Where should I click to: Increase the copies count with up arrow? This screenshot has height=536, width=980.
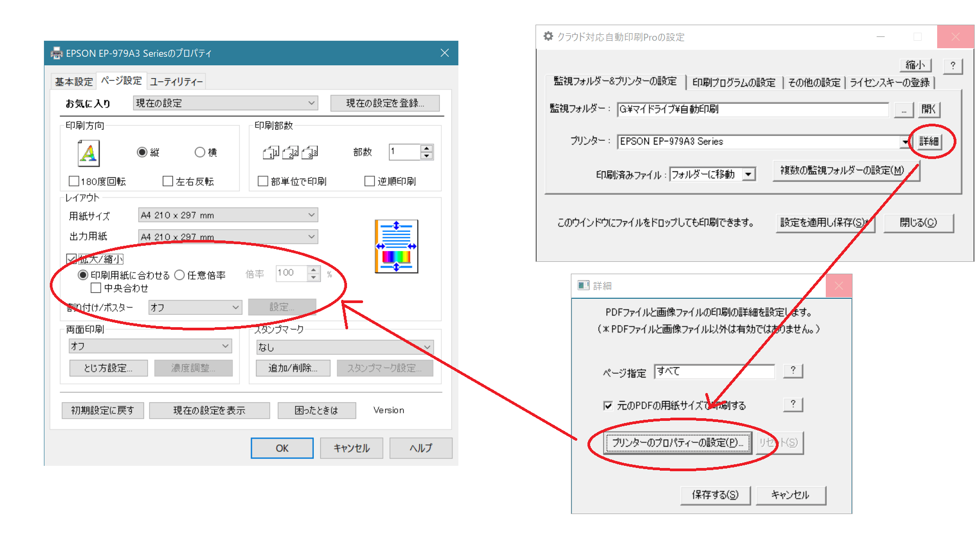tap(427, 148)
